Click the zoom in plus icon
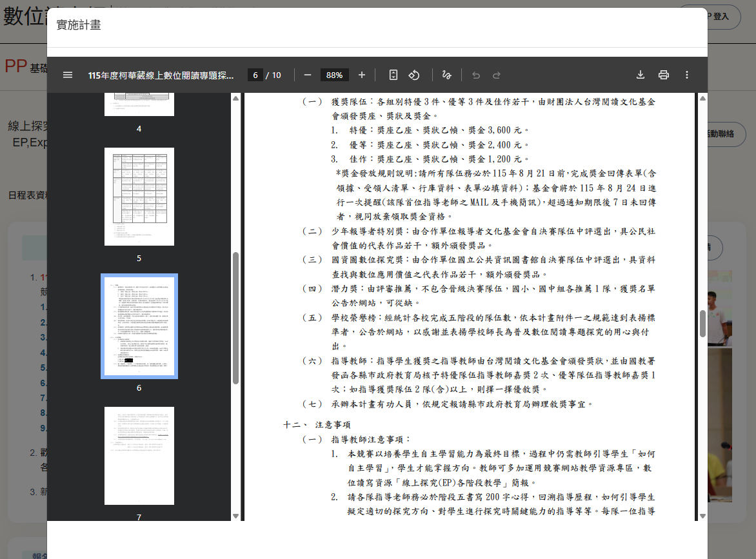The image size is (756, 559). point(362,75)
